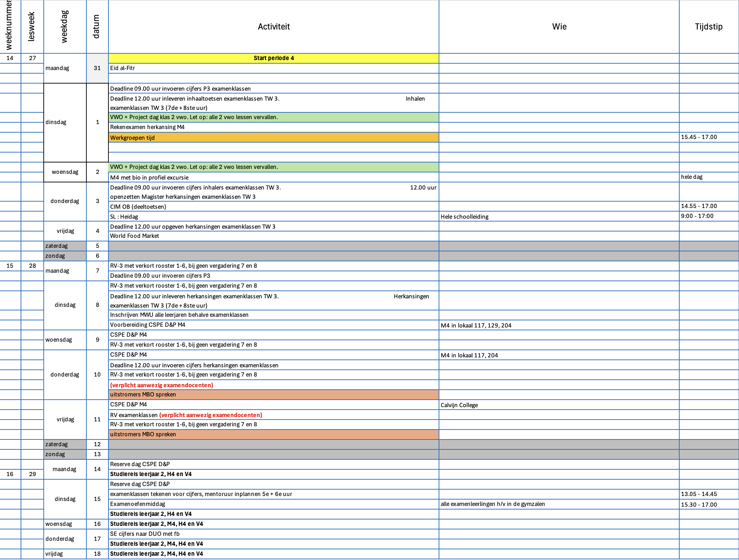Click 'Studiereis leerjaar 2, M4, H4 en V4' on woensdag 16
This screenshot has height=560, width=739.
[x=274, y=524]
